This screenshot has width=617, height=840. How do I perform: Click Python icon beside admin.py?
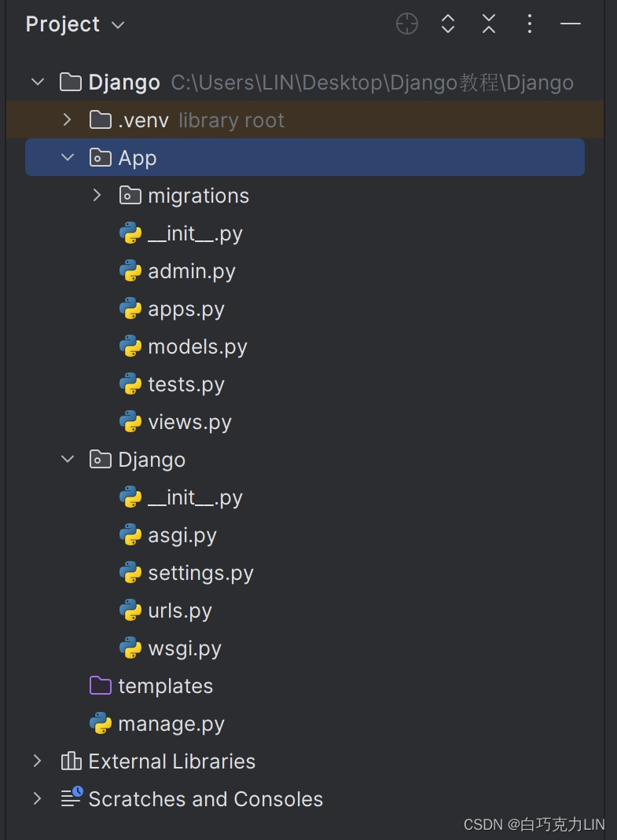coord(130,271)
